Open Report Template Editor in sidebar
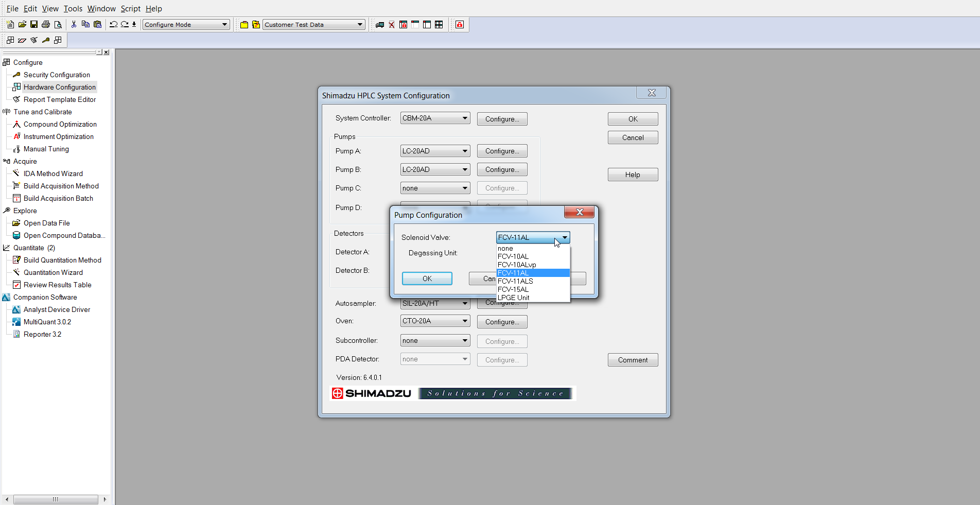The height and width of the screenshot is (505, 980). point(60,99)
